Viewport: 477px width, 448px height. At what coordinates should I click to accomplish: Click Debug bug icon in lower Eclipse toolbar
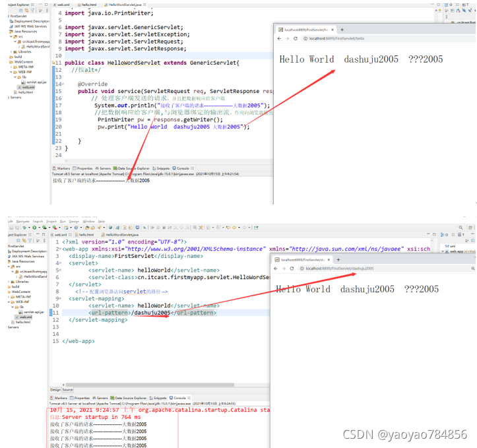(24, 228)
